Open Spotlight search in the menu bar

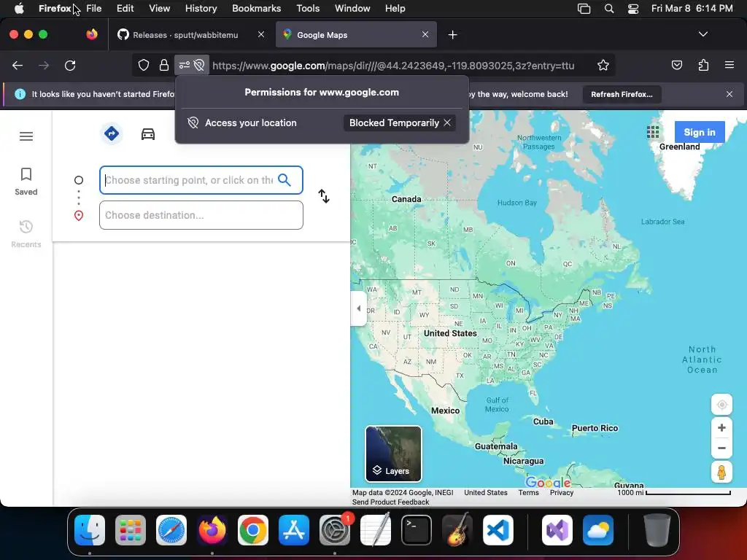609,9
